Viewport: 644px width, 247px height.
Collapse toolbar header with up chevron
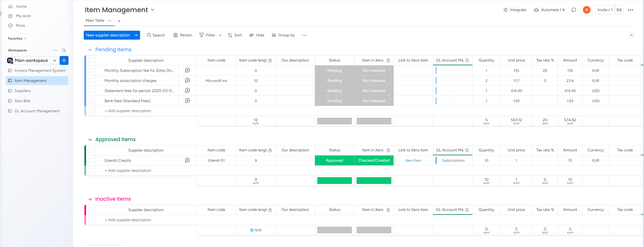coord(631,35)
